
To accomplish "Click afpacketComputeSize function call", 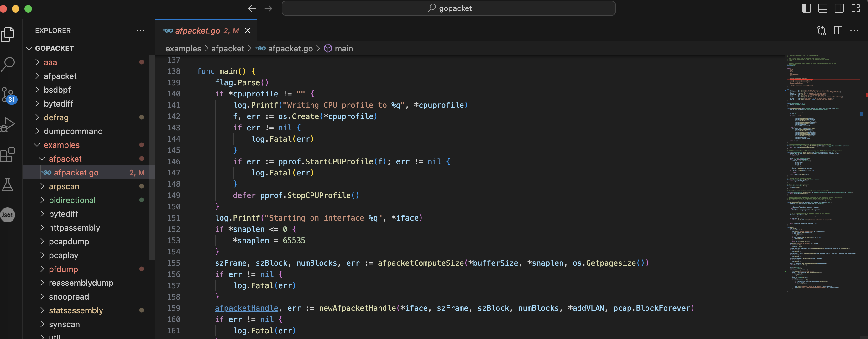I will click(x=421, y=263).
